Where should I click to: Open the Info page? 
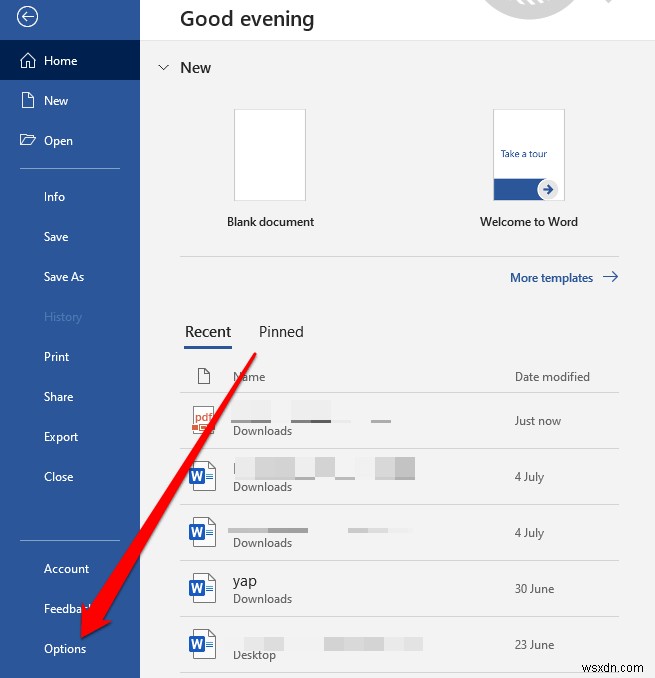[x=54, y=197]
